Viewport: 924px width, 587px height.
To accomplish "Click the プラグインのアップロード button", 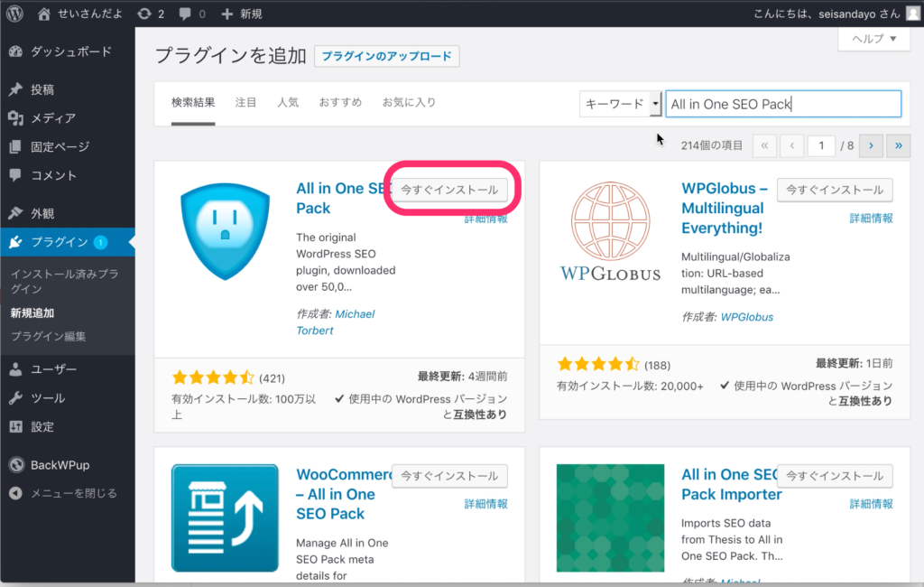I will pos(386,56).
